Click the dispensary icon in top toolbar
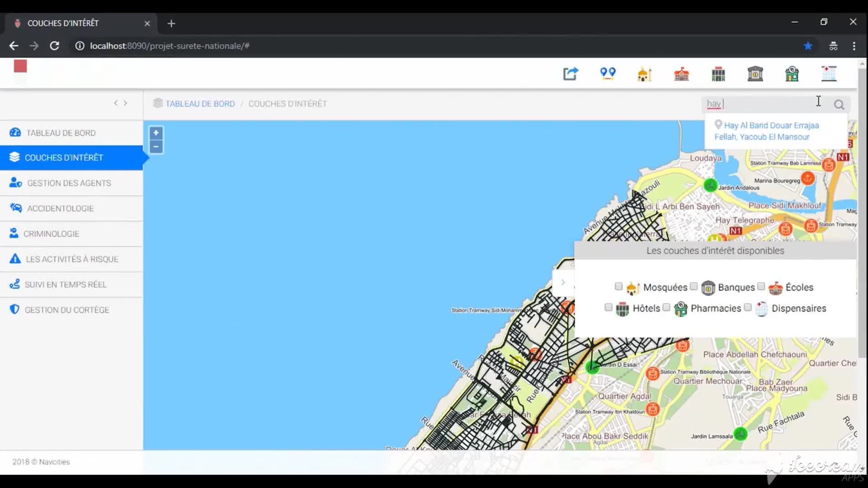868x488 pixels. tap(829, 74)
